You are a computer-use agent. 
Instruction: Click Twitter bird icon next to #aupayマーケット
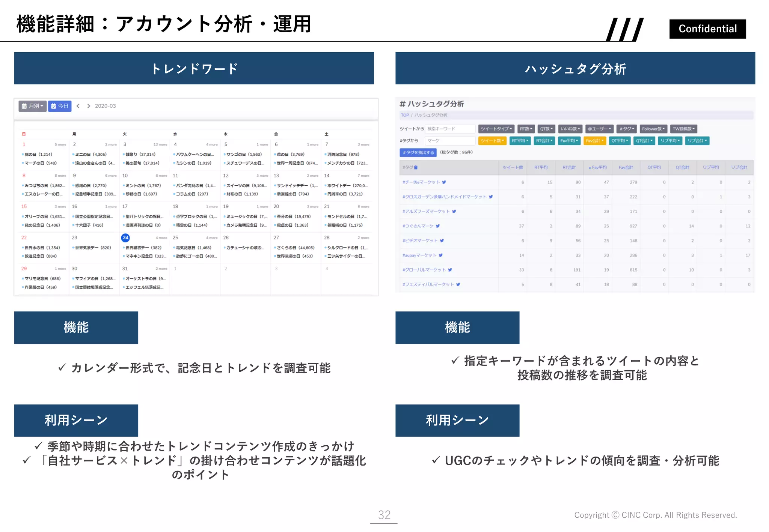(441, 255)
